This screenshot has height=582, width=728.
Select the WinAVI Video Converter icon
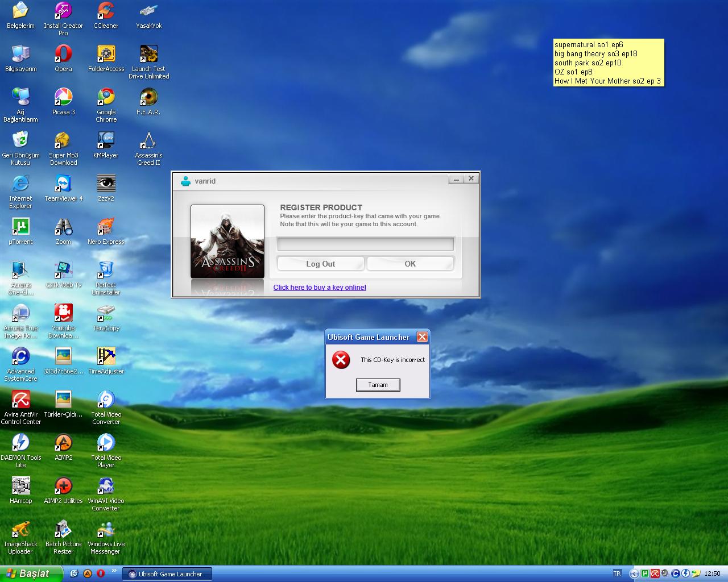point(106,494)
